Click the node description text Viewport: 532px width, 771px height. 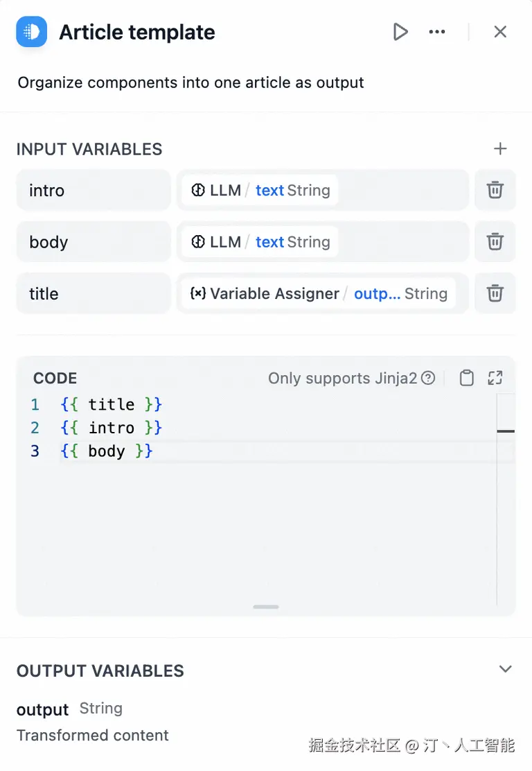(190, 83)
